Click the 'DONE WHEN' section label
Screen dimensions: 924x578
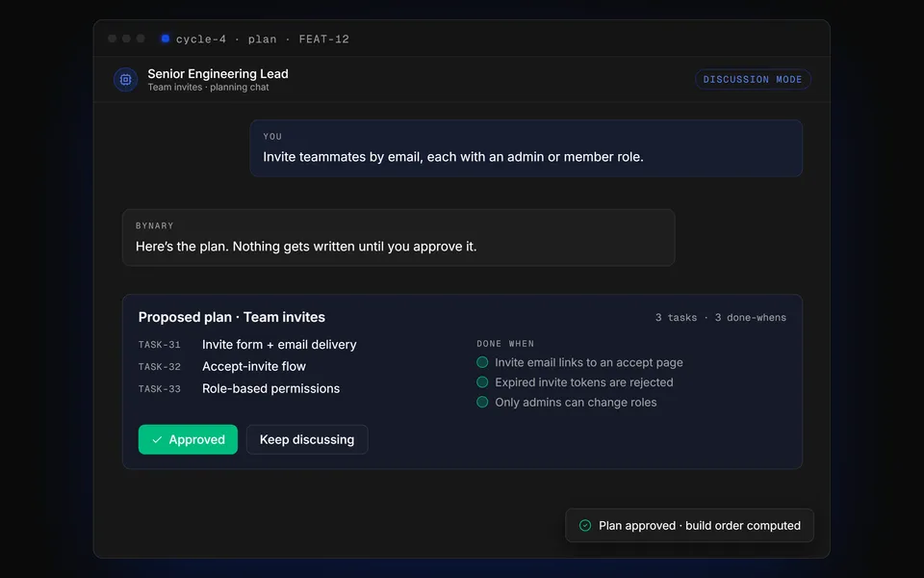tap(505, 344)
